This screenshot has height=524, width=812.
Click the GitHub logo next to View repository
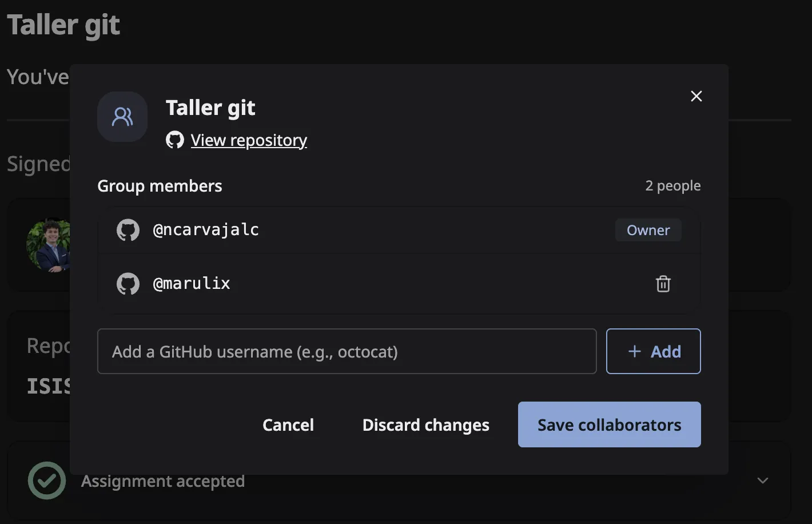[x=175, y=140]
